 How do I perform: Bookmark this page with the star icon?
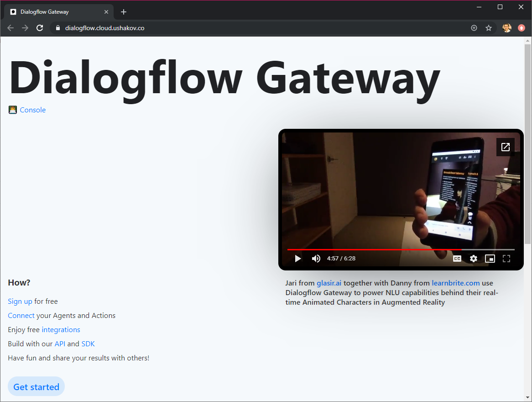[x=489, y=28]
